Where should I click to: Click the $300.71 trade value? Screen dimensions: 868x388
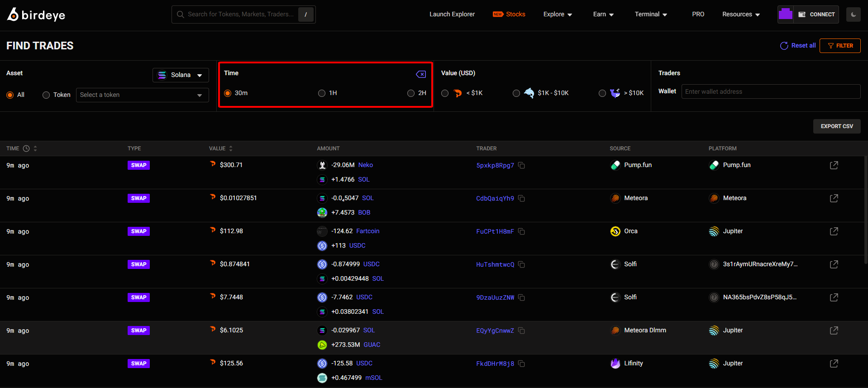pyautogui.click(x=231, y=165)
